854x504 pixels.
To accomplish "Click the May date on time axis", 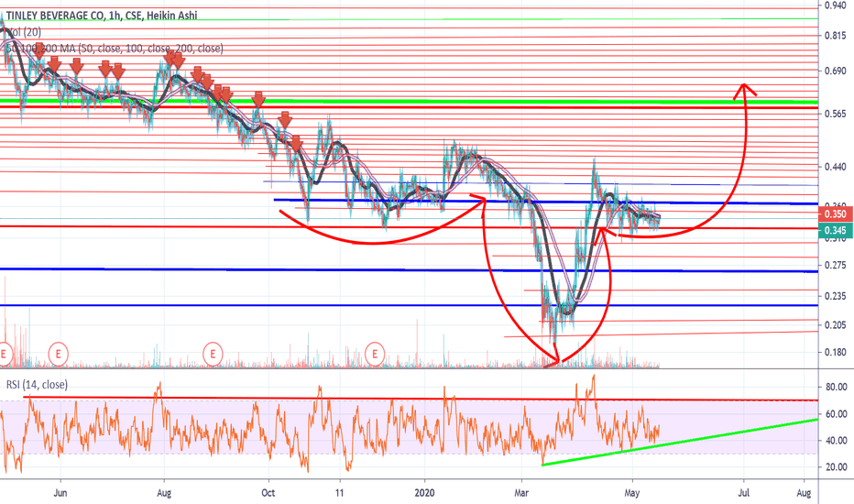I will 631,493.
